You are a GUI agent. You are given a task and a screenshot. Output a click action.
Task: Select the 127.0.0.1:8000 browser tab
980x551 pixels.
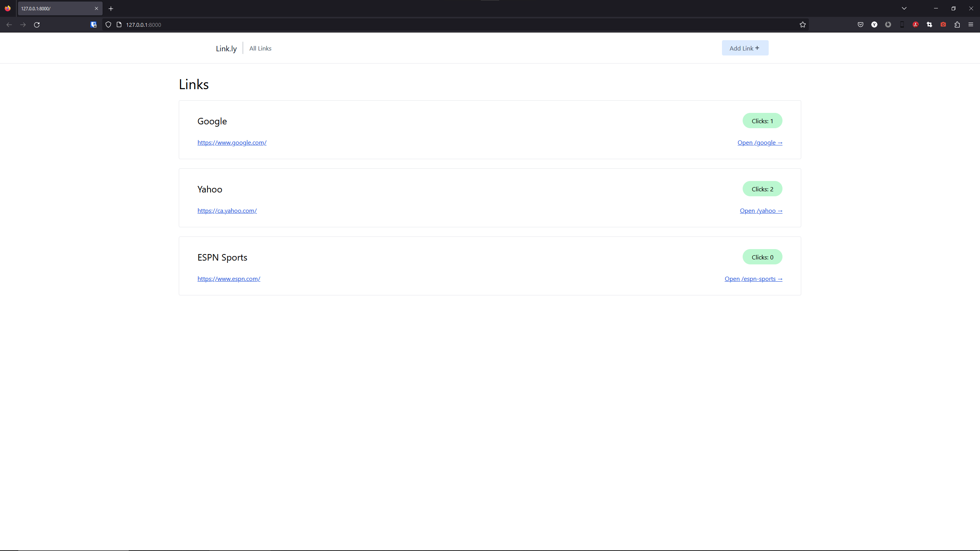[x=54, y=8]
